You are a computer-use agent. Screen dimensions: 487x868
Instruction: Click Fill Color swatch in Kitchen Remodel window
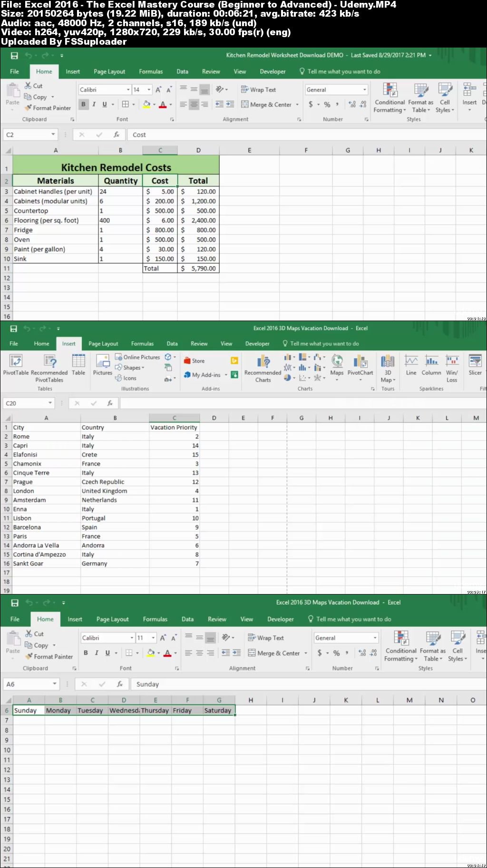tap(146, 104)
